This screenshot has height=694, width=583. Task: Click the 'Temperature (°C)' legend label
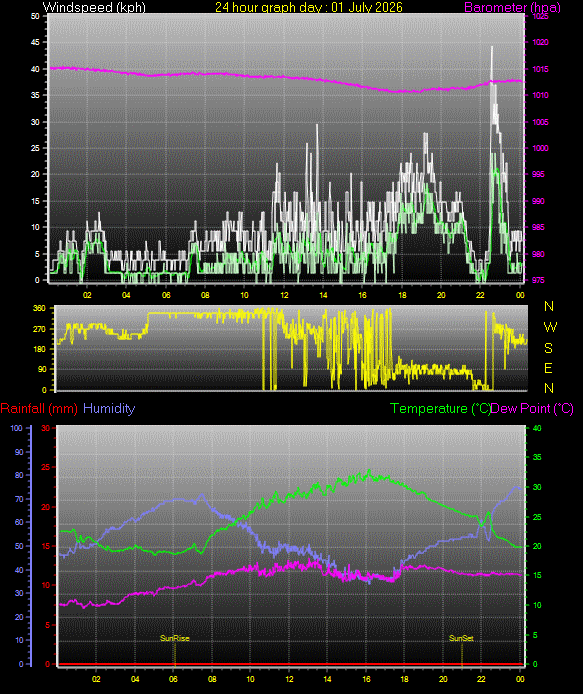pos(440,408)
